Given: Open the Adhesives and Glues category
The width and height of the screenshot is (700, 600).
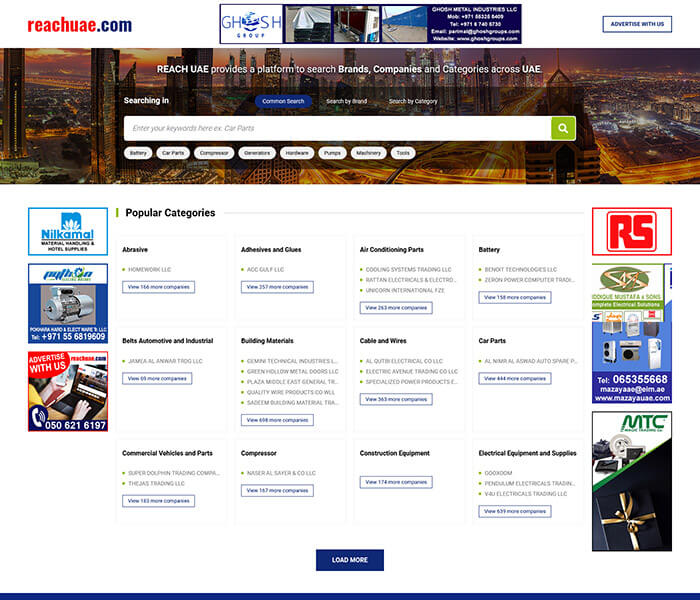Looking at the screenshot, I should click(x=271, y=250).
